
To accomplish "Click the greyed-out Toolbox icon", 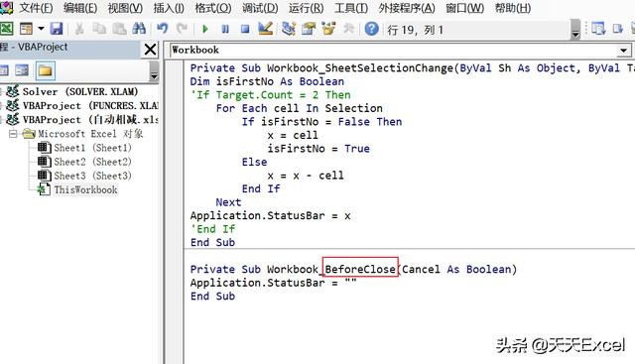I will [x=348, y=29].
